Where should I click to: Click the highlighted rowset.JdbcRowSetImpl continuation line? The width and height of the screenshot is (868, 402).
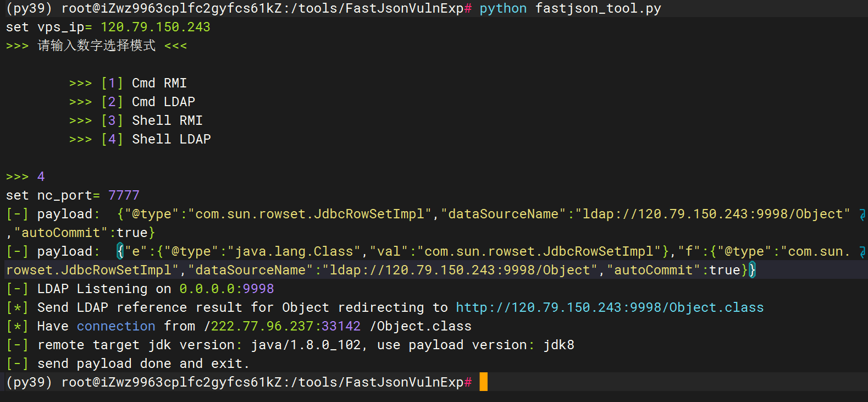pos(381,270)
